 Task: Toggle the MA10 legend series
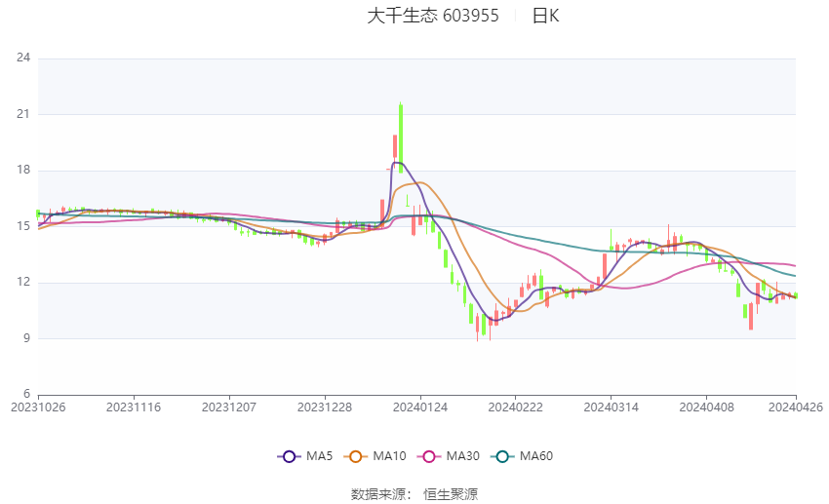[x=375, y=456]
